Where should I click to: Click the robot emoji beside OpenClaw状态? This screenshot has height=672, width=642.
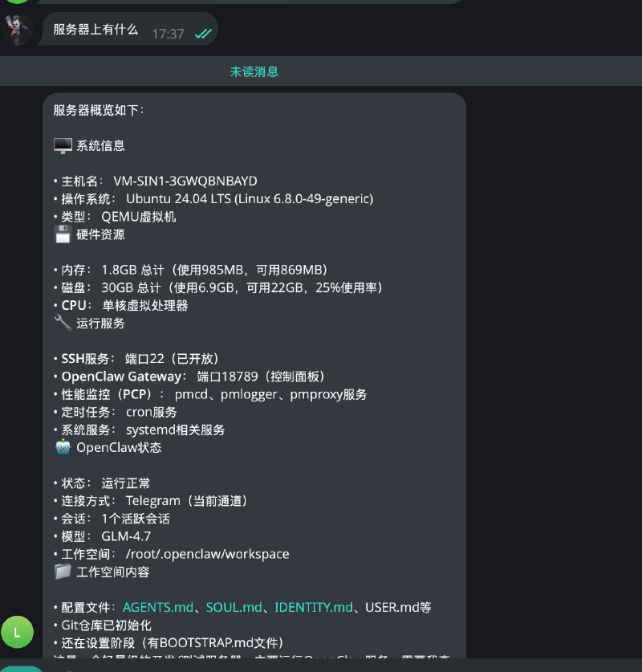(63, 447)
